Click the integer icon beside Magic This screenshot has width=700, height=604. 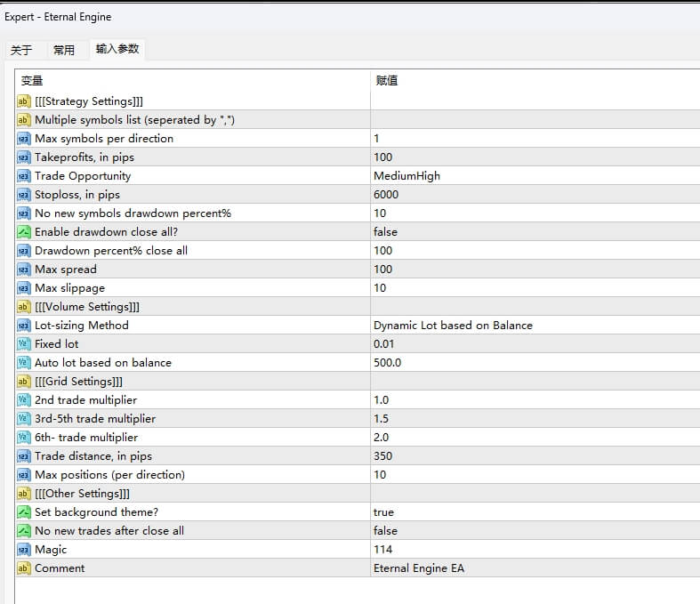pyautogui.click(x=24, y=550)
